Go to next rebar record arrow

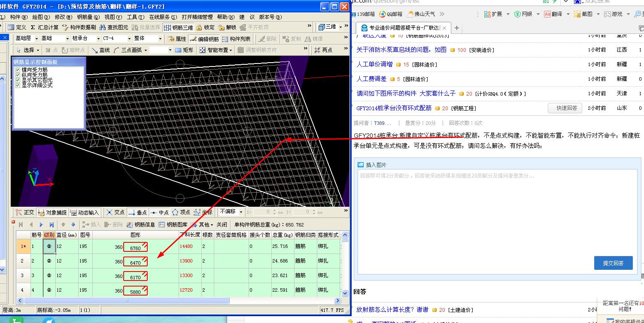(x=41, y=225)
